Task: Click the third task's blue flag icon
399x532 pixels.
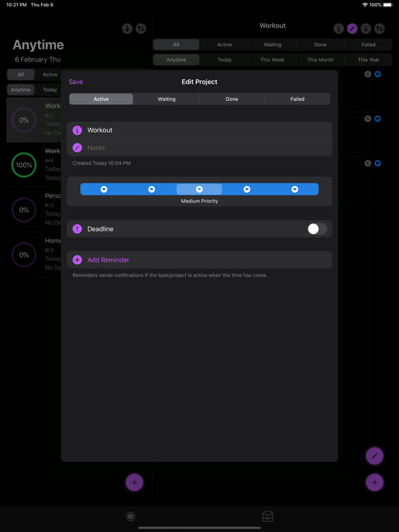Action: [x=377, y=163]
